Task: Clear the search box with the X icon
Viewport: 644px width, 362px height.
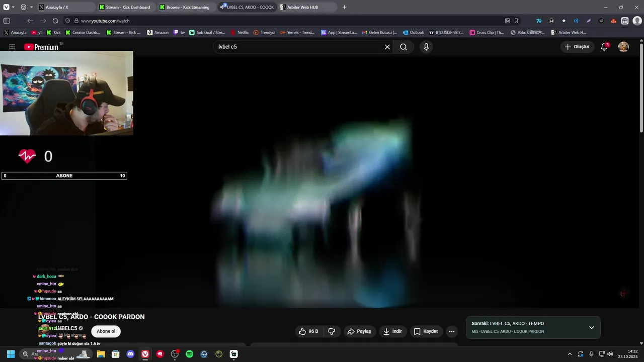Action: 387,47
